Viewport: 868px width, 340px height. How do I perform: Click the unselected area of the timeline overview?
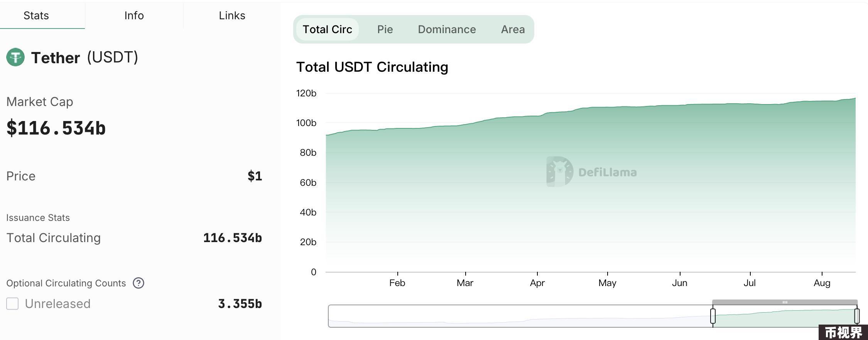[520, 316]
